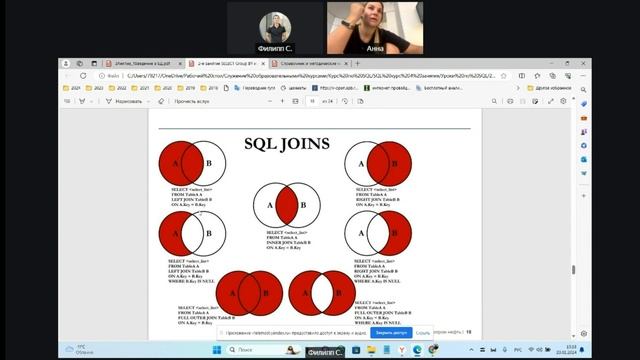
Task: Hide the screen sharing notification bar
Action: [x=423, y=333]
